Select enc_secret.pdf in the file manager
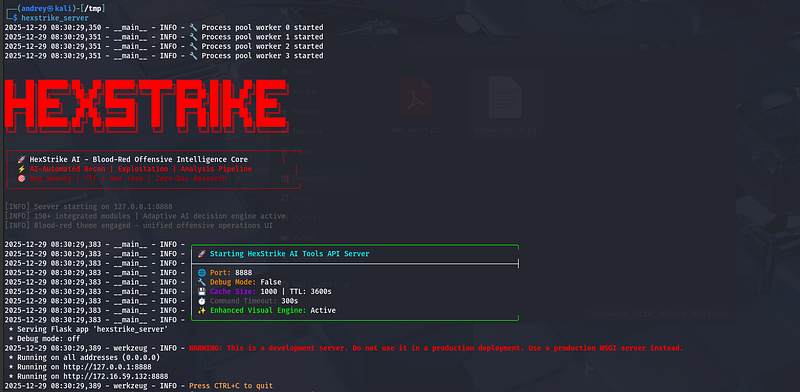800x392 pixels. 416,105
